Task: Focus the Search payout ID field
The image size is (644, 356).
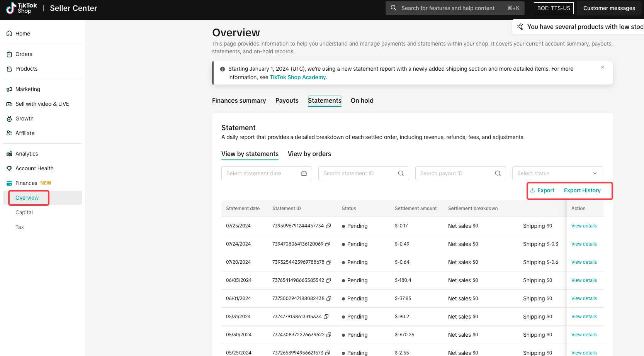Action: (x=460, y=173)
